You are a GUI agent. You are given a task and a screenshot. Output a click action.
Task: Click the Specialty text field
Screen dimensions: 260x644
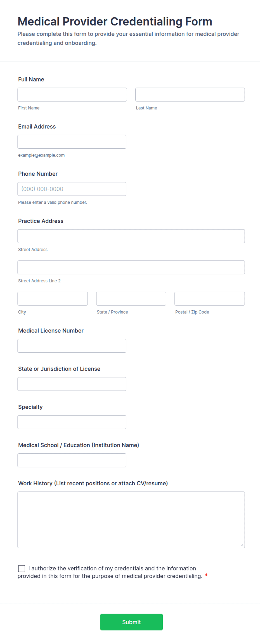pos(72,422)
